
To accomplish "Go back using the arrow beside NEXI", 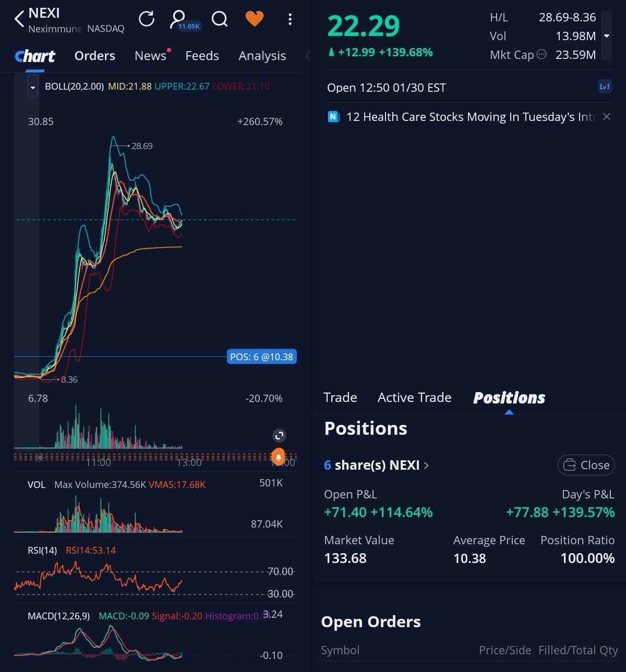I will [x=19, y=19].
